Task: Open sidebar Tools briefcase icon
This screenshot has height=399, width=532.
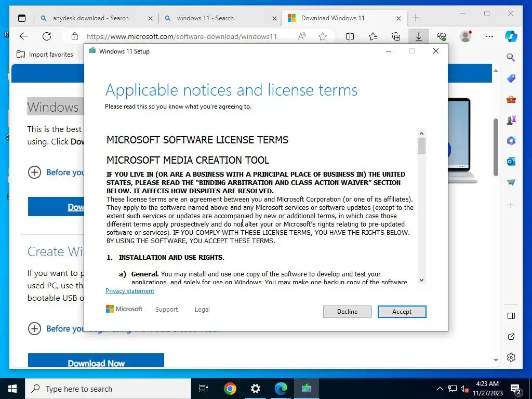Action: click(511, 99)
